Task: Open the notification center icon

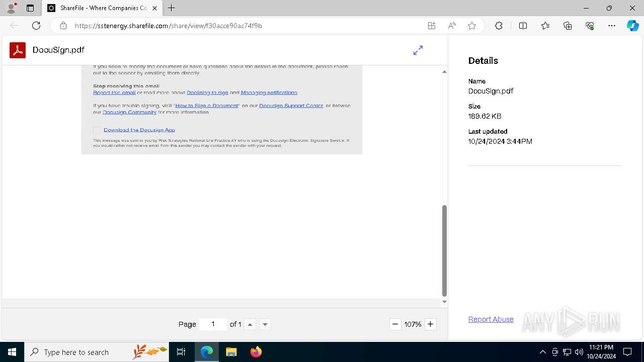Action: point(627,352)
